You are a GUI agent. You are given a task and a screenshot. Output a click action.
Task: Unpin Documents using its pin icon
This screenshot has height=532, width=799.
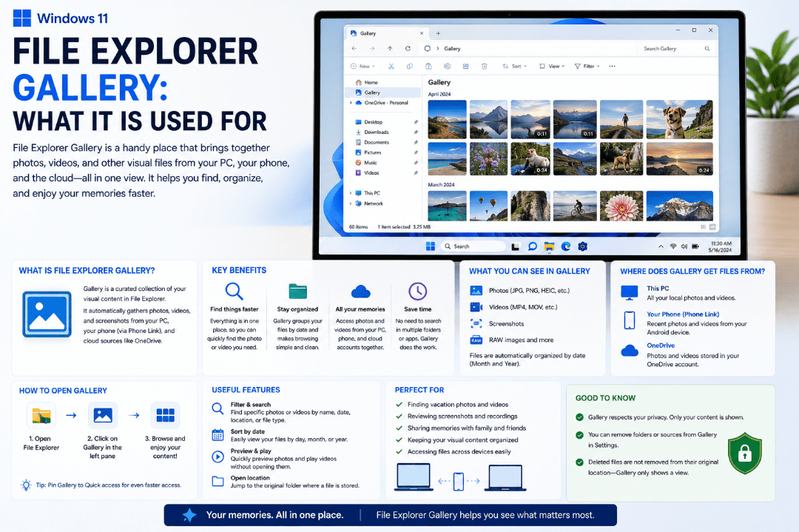click(416, 143)
